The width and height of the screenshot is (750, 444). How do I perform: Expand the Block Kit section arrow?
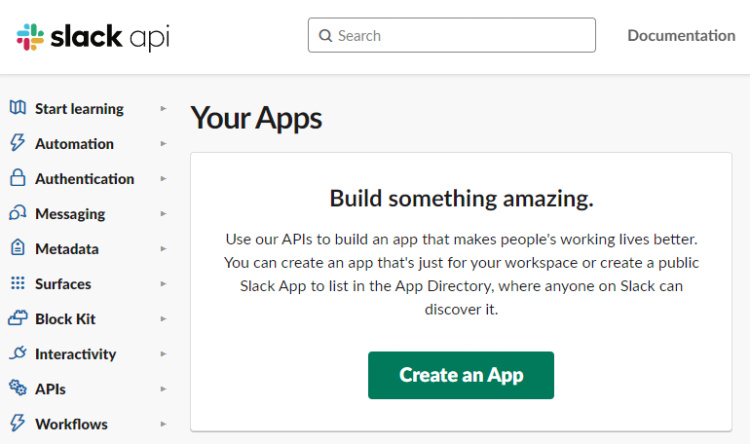[163, 319]
